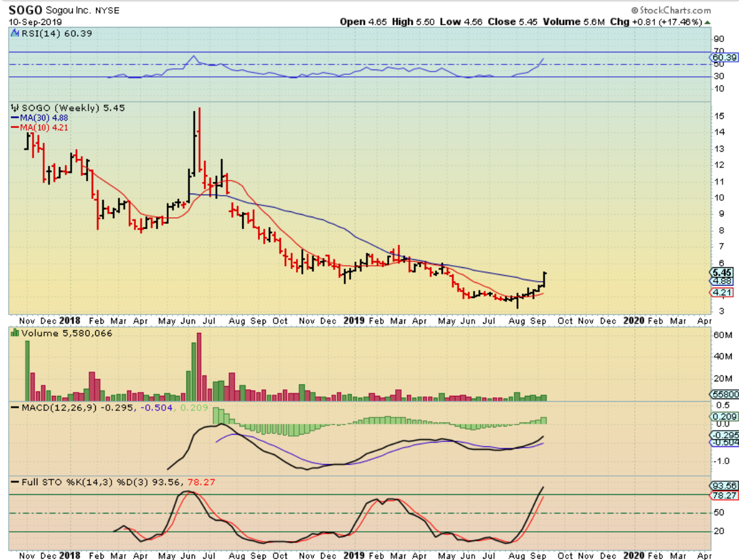Click the tallest red volume bar
This screenshot has width=739, height=560.
pos(199,366)
